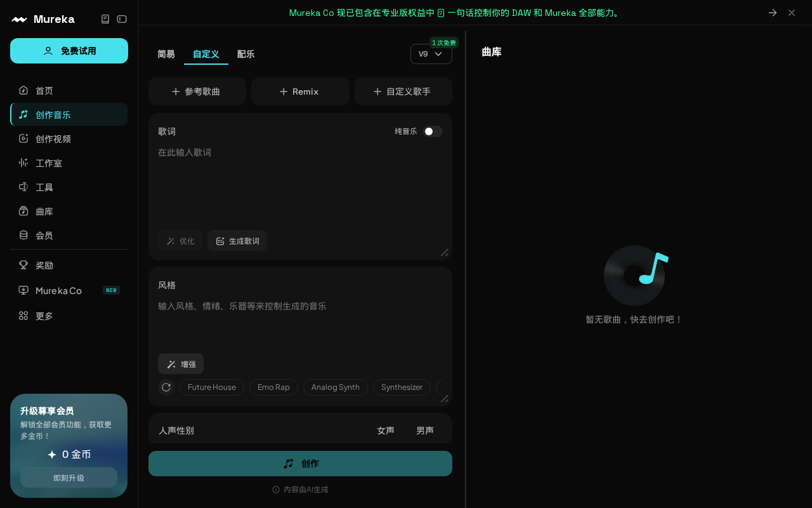Click the 暂无歌曲，快去创作吧！ text
The image size is (812, 508).
[x=634, y=319]
